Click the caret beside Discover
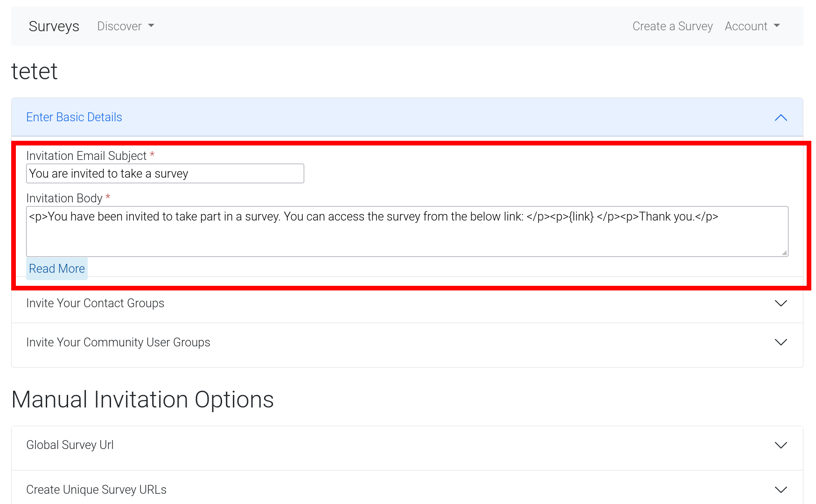This screenshot has height=504, width=816. pos(151,26)
